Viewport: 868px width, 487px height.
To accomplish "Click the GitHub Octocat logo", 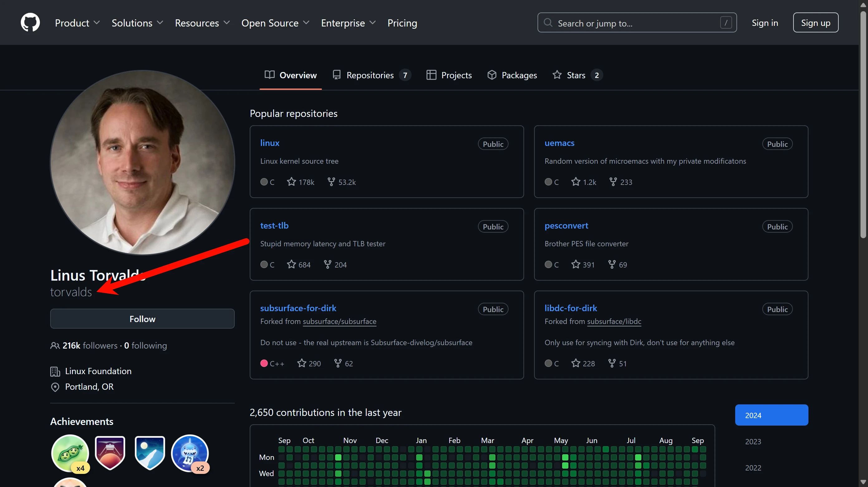I will click(x=30, y=22).
